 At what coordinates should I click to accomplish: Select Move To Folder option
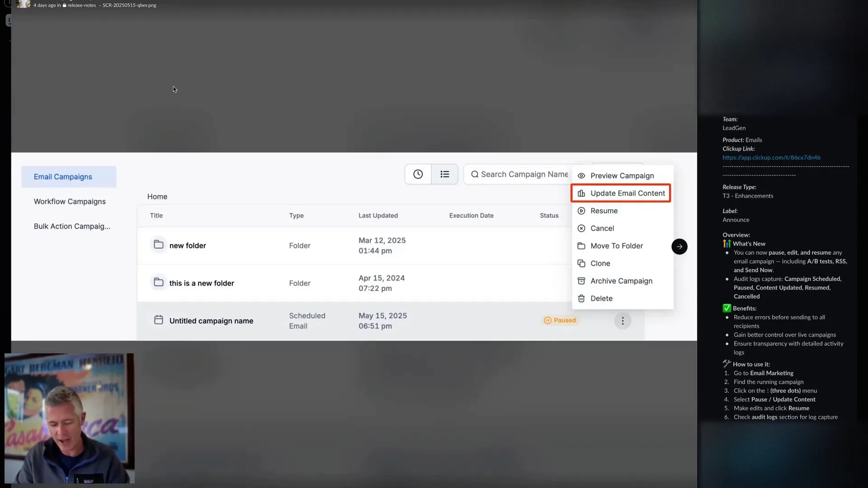pyautogui.click(x=622, y=246)
